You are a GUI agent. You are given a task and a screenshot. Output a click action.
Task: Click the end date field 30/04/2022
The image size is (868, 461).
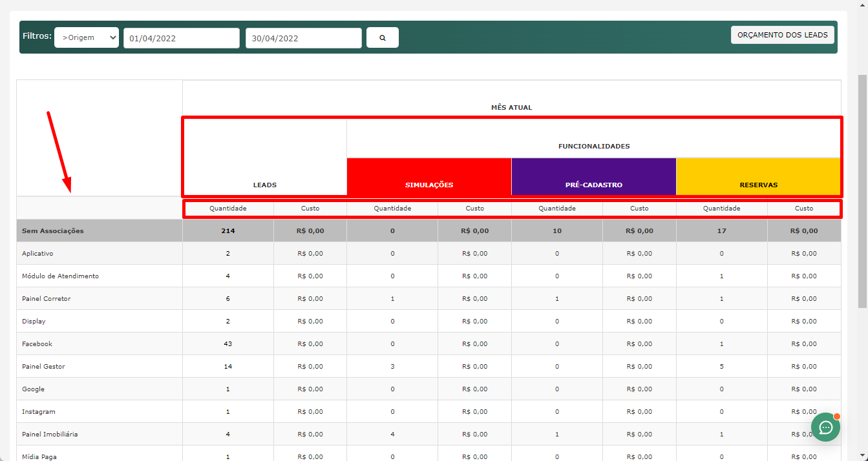tap(304, 38)
